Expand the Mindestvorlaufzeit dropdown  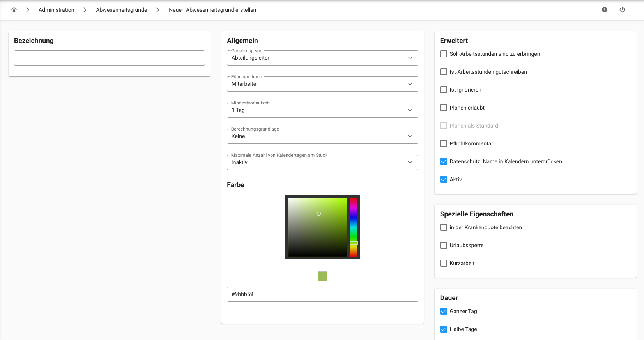[322, 110]
